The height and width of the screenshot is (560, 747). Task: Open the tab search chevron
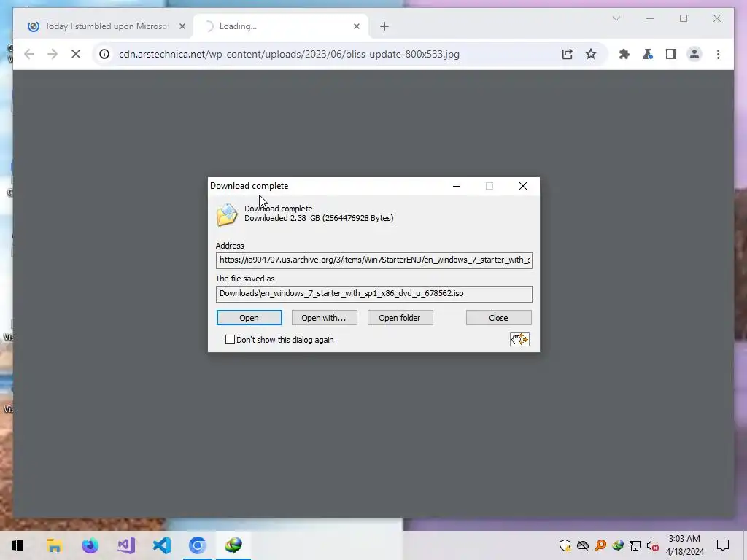pyautogui.click(x=616, y=18)
